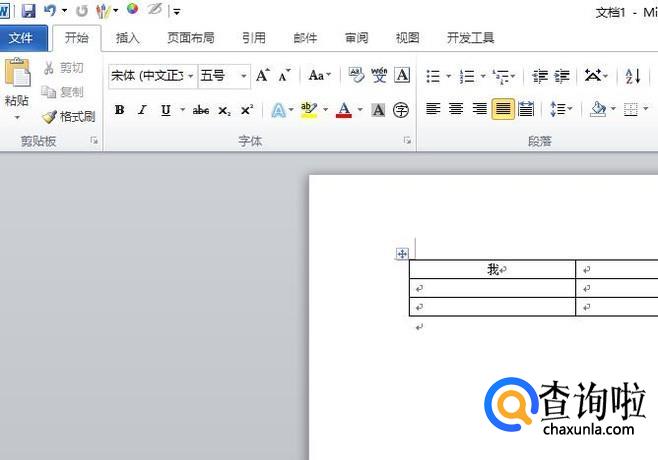Click the text effects (glowing A) icon

(278, 110)
